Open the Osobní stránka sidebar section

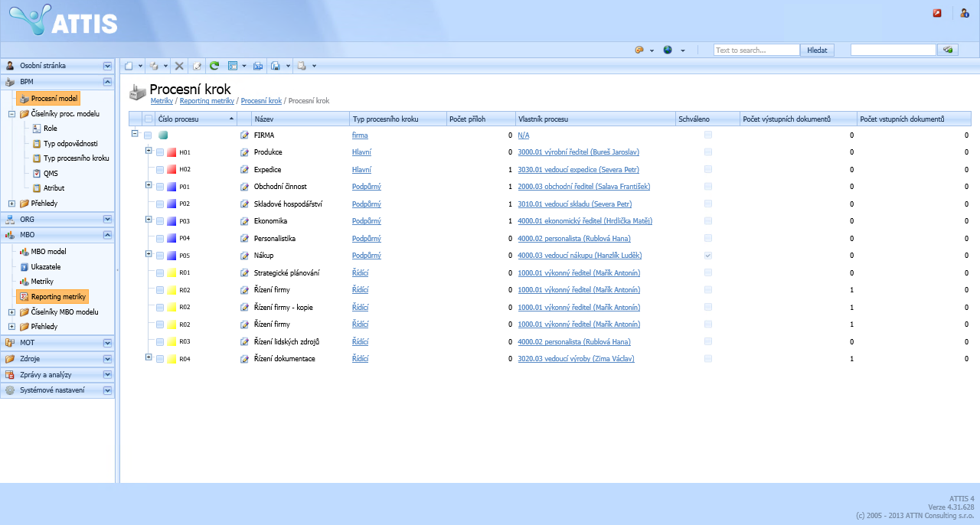[x=57, y=66]
